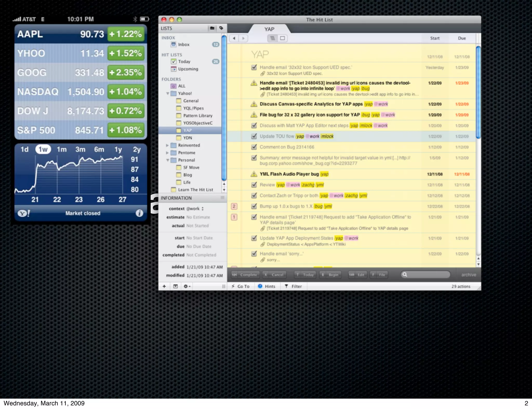This screenshot has width=532, height=409.
Task: Uncheck 'Update TOU flow' task checkbox
Action: pos(254,136)
